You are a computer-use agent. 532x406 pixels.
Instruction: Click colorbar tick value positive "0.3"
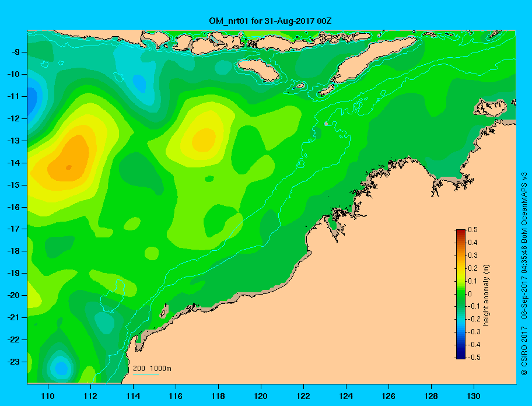473,256
